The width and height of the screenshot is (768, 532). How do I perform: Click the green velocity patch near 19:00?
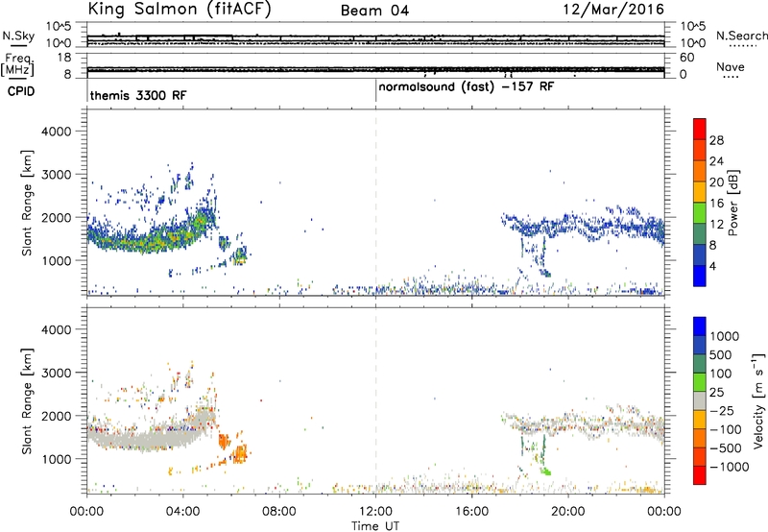[545, 472]
